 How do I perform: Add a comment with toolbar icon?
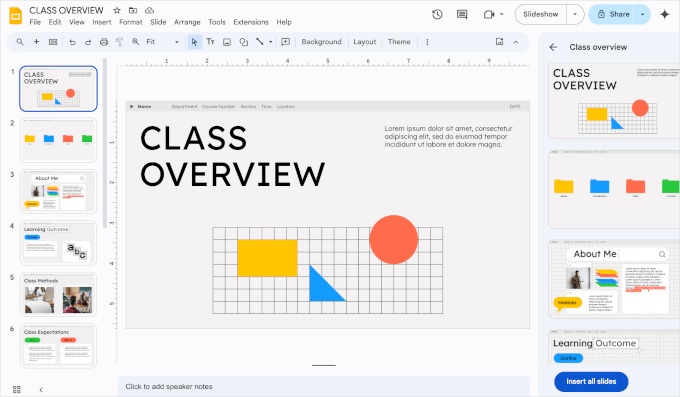point(285,42)
